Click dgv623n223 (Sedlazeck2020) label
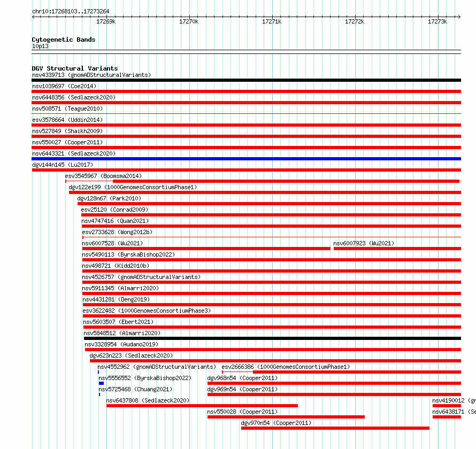Viewport: 476px width, 449px height. tap(131, 355)
